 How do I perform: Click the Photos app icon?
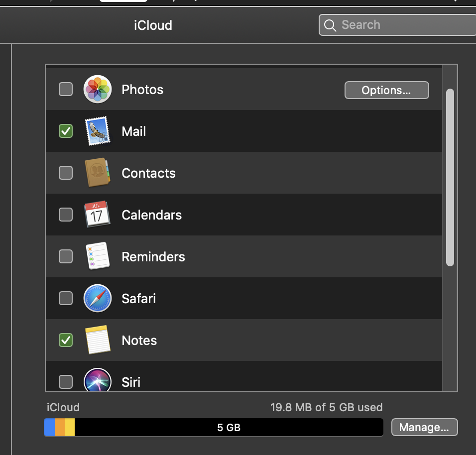[x=98, y=89]
